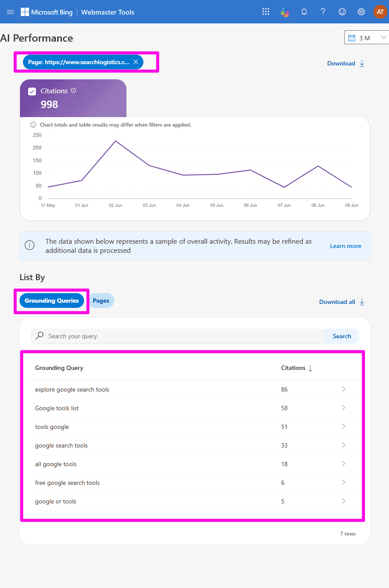Click the citation value 58

pos(284,408)
